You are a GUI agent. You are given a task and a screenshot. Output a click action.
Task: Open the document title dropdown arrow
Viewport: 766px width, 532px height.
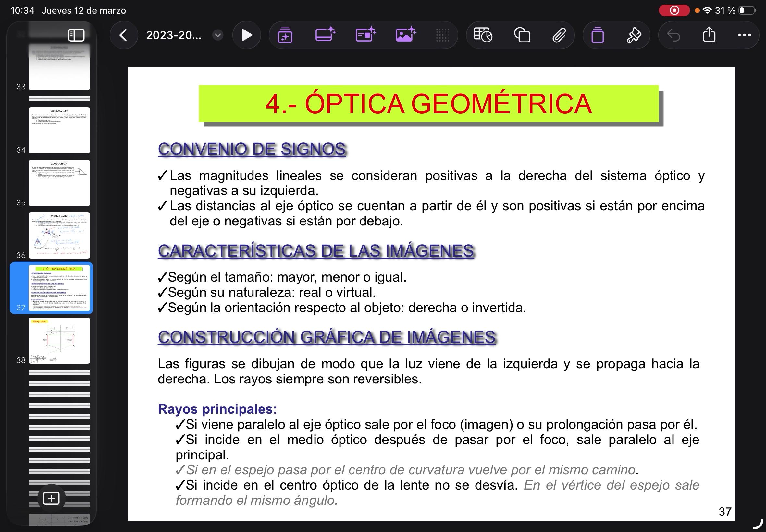pyautogui.click(x=217, y=35)
